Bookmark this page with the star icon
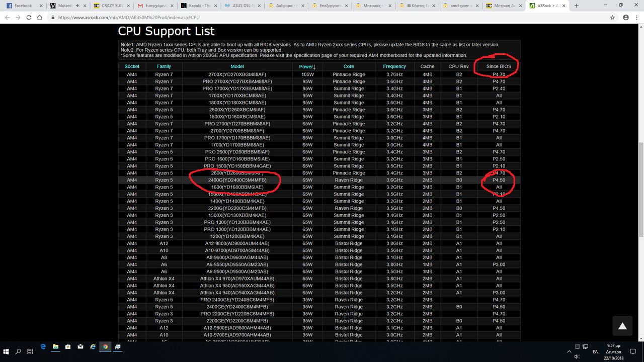The width and height of the screenshot is (644, 362). pos(612,17)
